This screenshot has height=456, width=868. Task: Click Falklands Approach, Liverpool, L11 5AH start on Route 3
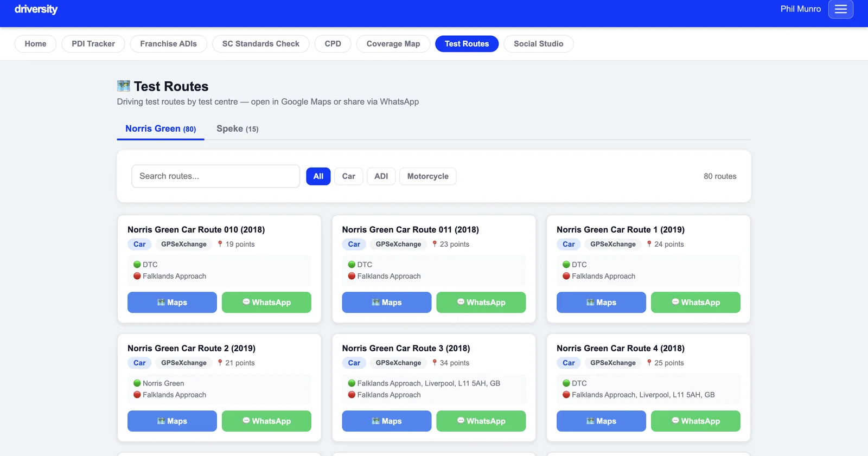(x=429, y=383)
